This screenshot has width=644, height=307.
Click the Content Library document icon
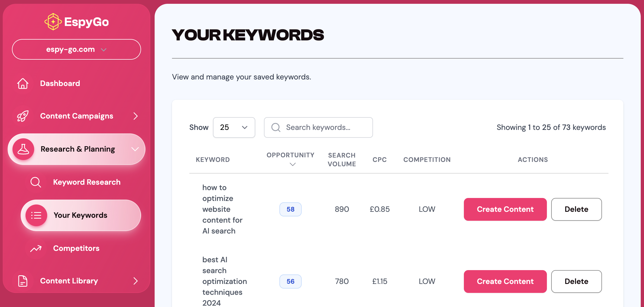coord(23,281)
